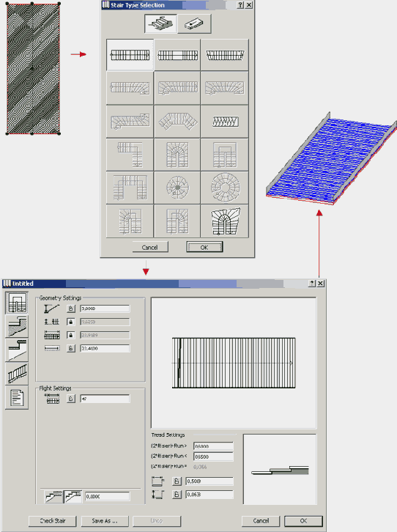Choose the angled bowed stair type
Image resolution: width=397 pixels, height=532 pixels.
coord(177,121)
